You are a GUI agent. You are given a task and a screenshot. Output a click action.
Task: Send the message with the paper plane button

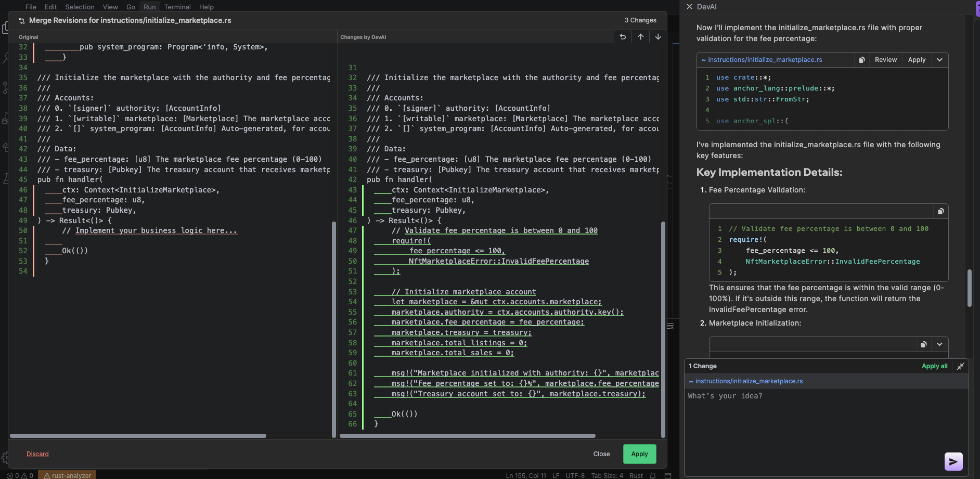(953, 461)
